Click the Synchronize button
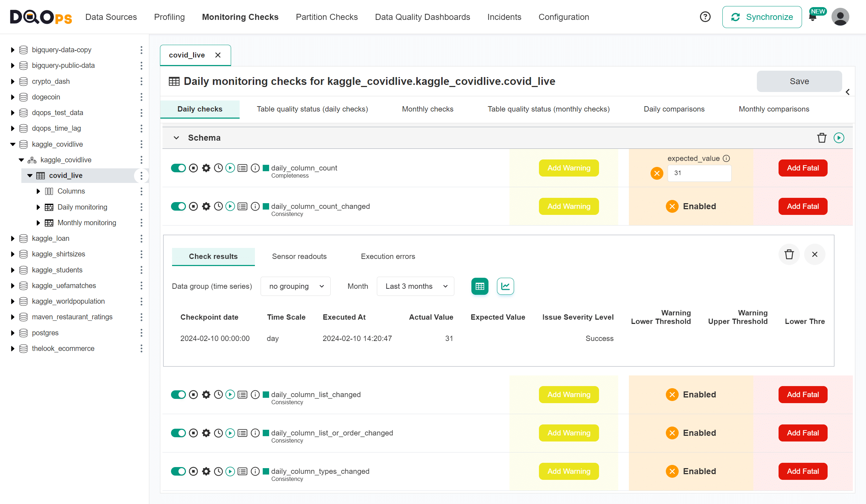This screenshot has width=866, height=504. 762,17
